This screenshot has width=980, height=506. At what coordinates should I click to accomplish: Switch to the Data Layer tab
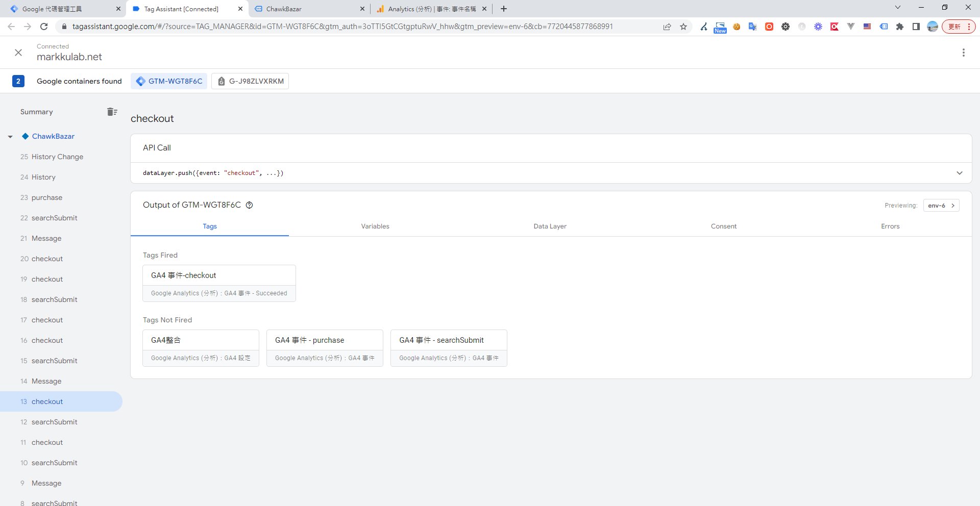point(550,226)
